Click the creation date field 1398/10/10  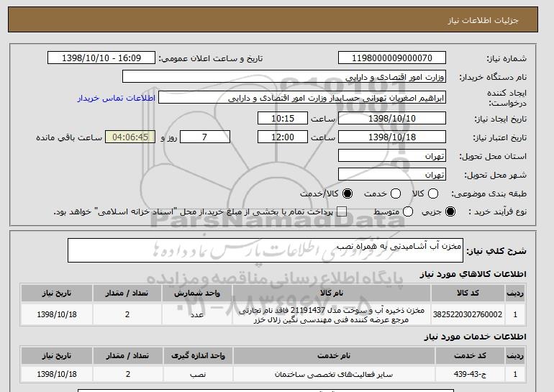392,118
